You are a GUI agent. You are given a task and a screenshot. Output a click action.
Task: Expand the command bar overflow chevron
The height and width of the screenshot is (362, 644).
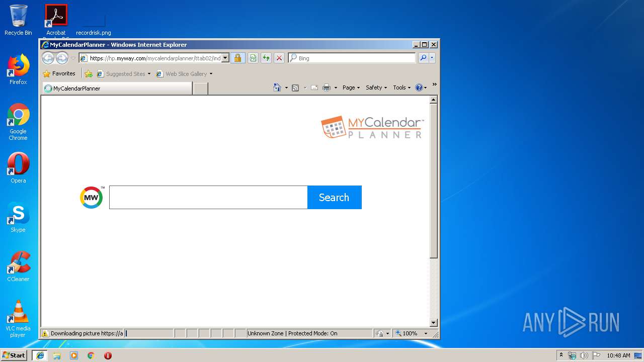pyautogui.click(x=434, y=84)
